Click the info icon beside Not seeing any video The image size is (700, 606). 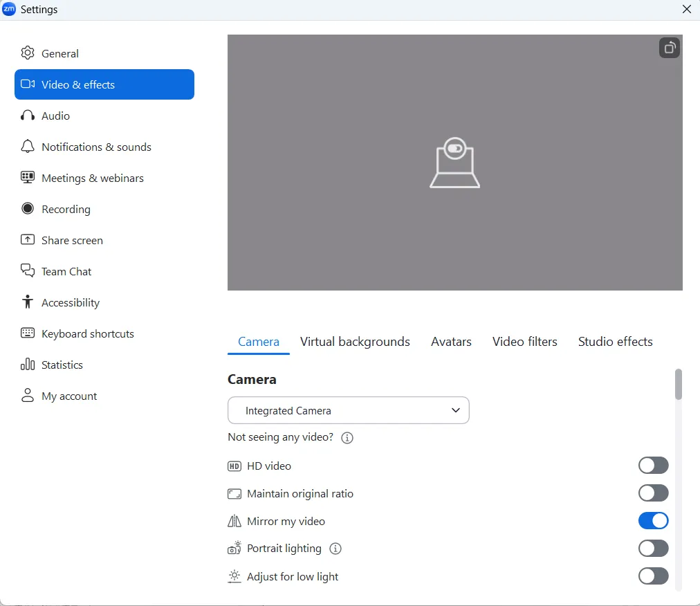tap(347, 438)
